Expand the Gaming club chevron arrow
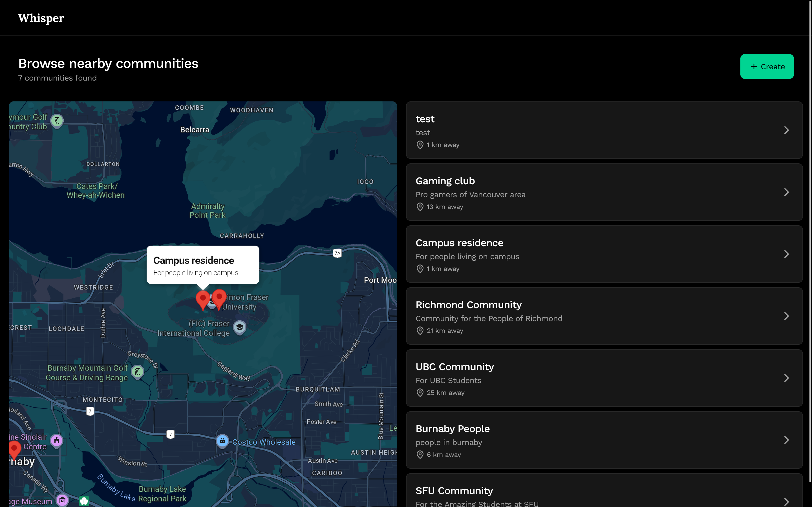Screen dimensions: 812x507 click(786, 192)
